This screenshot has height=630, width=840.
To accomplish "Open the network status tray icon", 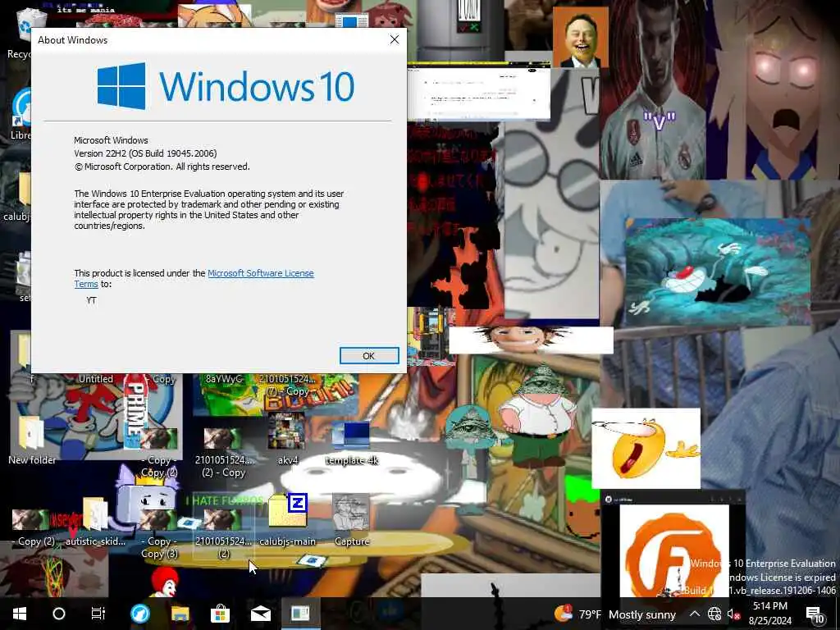I will pos(714,614).
